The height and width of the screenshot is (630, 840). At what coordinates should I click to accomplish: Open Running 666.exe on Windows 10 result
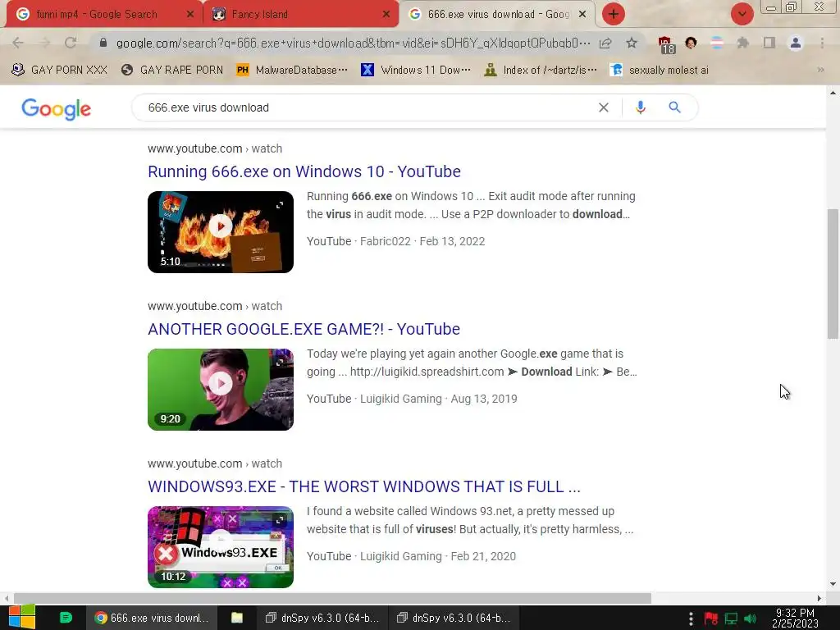pyautogui.click(x=304, y=171)
